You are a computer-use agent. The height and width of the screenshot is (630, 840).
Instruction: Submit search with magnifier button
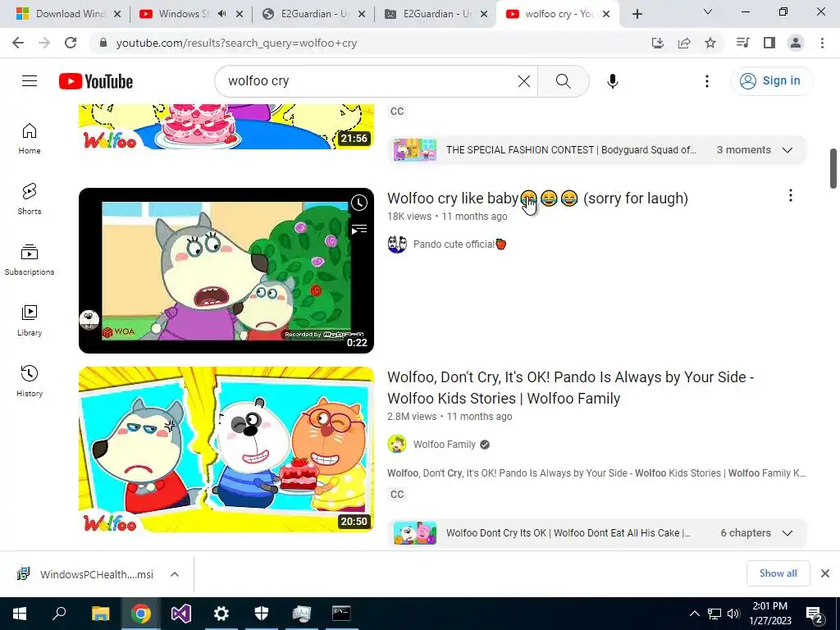coord(563,81)
